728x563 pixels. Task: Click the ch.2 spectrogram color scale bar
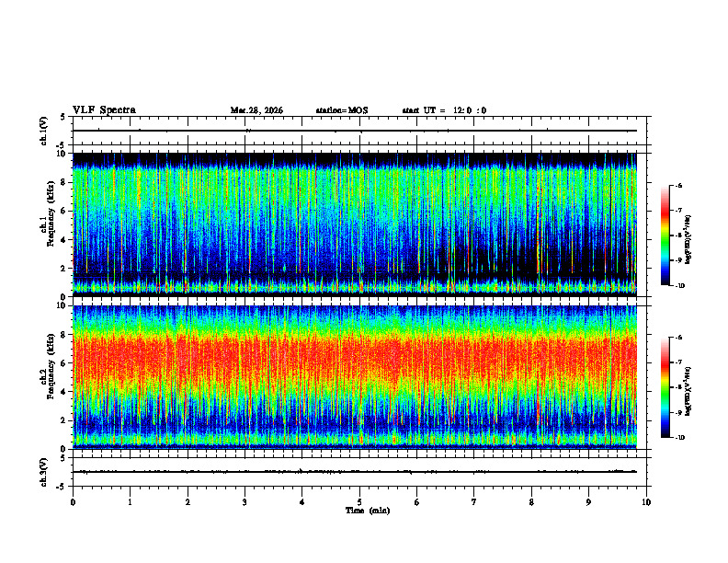coord(665,387)
